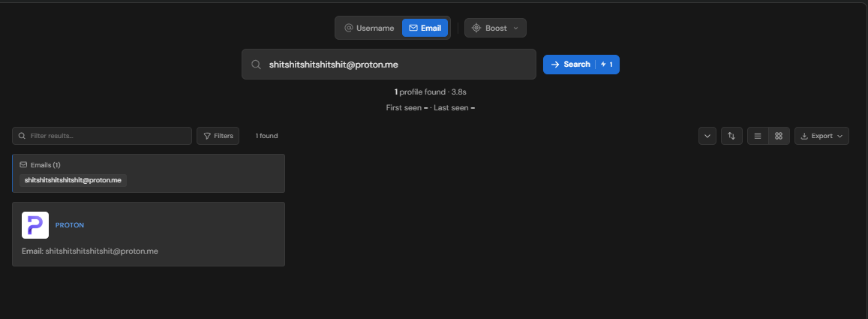Screen dimensions: 868x319
Task: Click the Emails (1) header text
Action: pyautogui.click(x=46, y=165)
